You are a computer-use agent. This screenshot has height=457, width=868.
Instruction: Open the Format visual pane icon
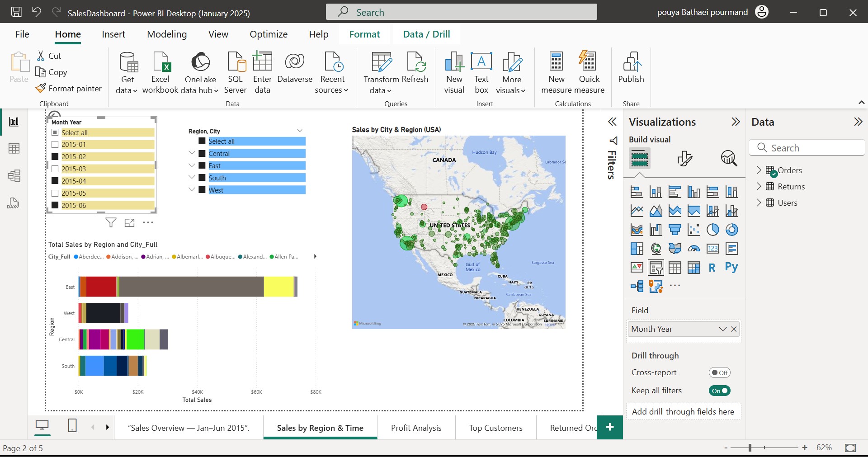point(684,158)
